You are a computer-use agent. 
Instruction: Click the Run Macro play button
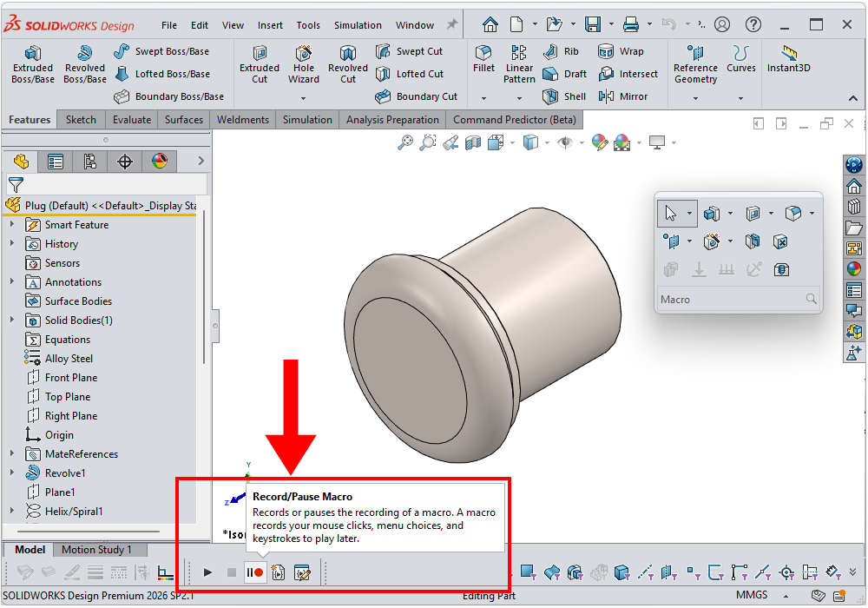click(x=207, y=572)
